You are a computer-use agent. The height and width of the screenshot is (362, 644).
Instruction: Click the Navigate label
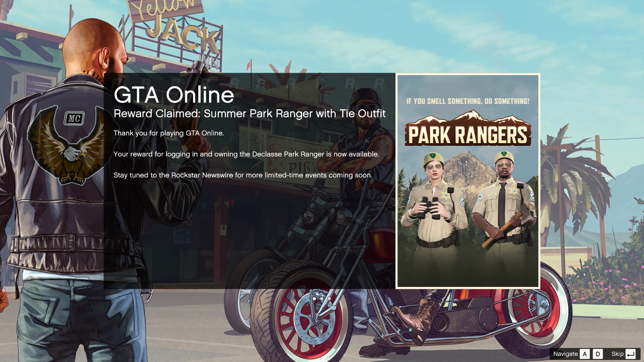click(x=565, y=354)
